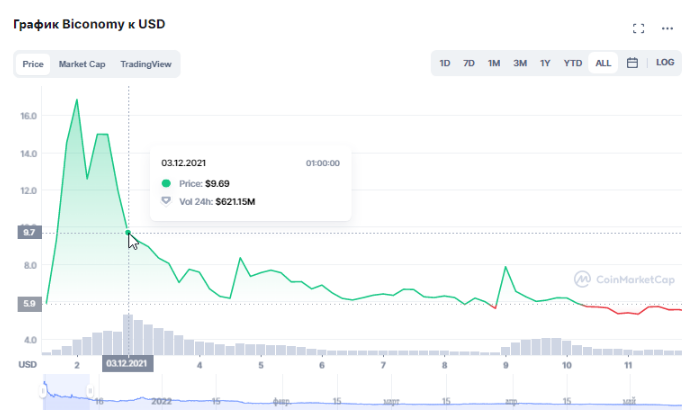Click the CoinMarketCap watermark logo
The width and height of the screenshot is (684, 417).
point(623,279)
